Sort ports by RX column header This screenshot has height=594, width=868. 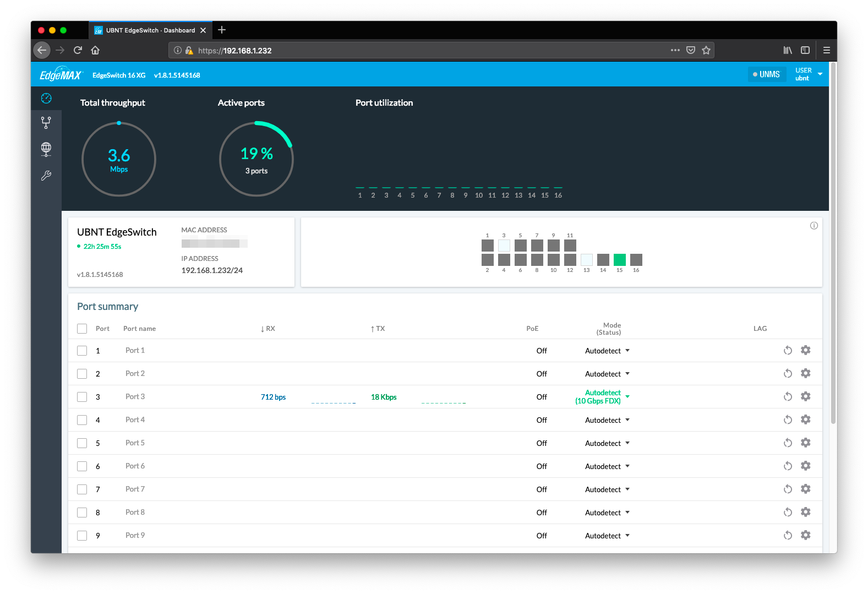268,329
